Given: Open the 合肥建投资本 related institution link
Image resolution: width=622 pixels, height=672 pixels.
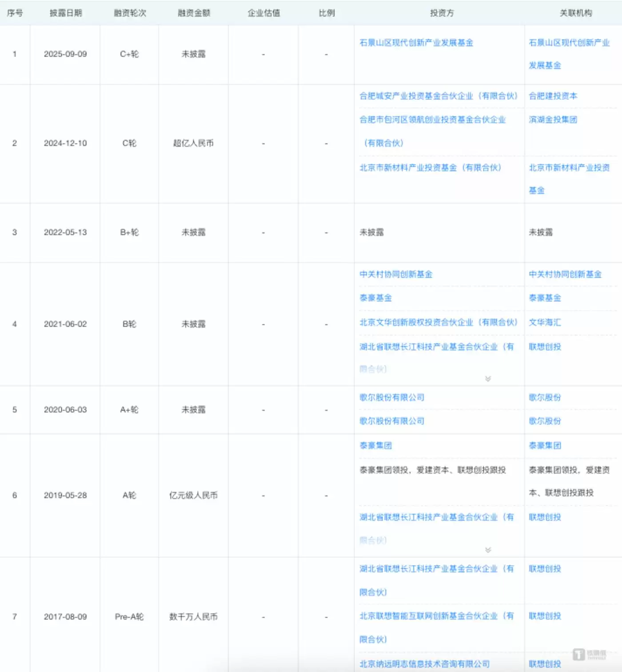Looking at the screenshot, I should 553,96.
